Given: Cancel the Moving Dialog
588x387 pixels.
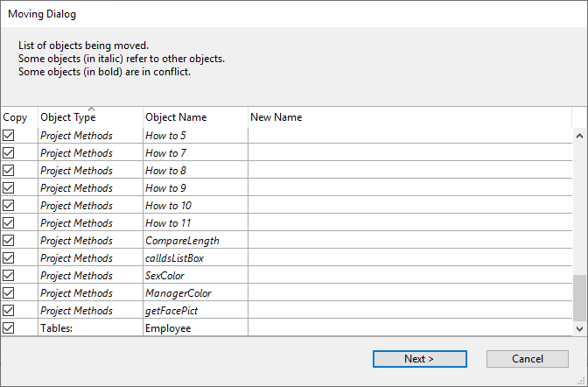Looking at the screenshot, I should tap(527, 359).
